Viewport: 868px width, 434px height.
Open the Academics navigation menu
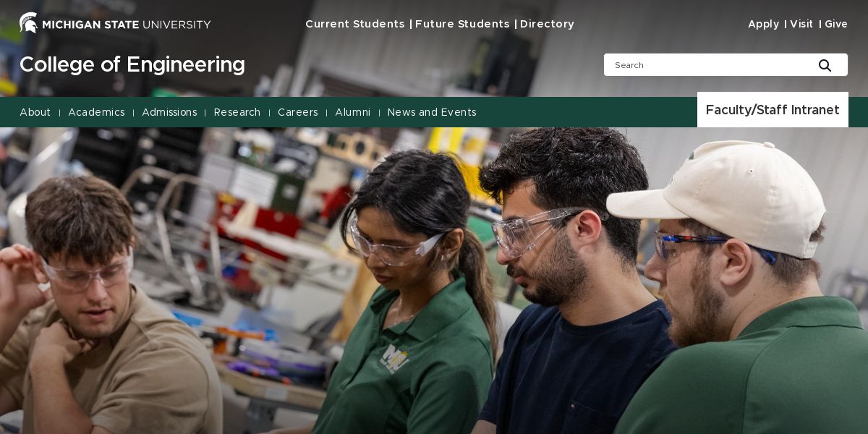click(x=96, y=112)
